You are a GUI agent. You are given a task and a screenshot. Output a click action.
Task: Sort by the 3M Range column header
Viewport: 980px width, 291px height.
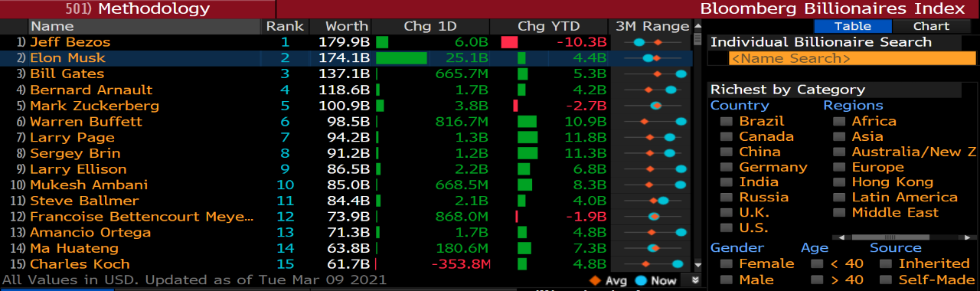point(652,26)
